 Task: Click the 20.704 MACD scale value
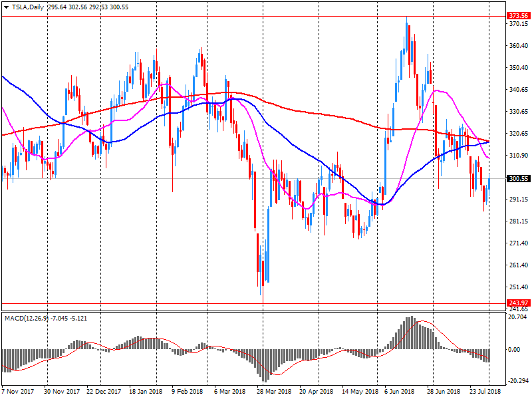[517, 317]
